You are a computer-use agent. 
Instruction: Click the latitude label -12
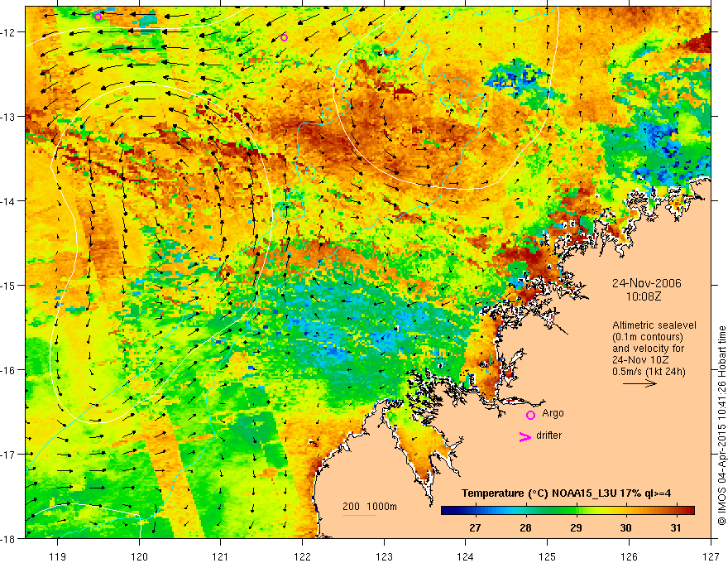(x=8, y=32)
